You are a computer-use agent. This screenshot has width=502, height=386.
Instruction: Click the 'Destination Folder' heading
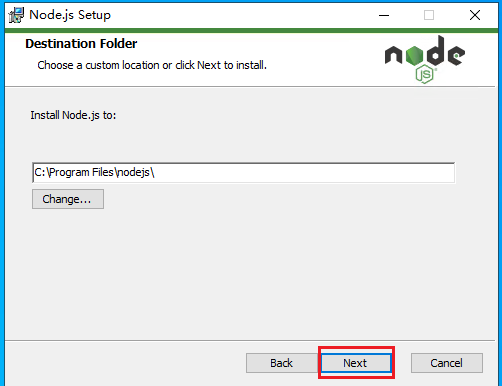[81, 44]
